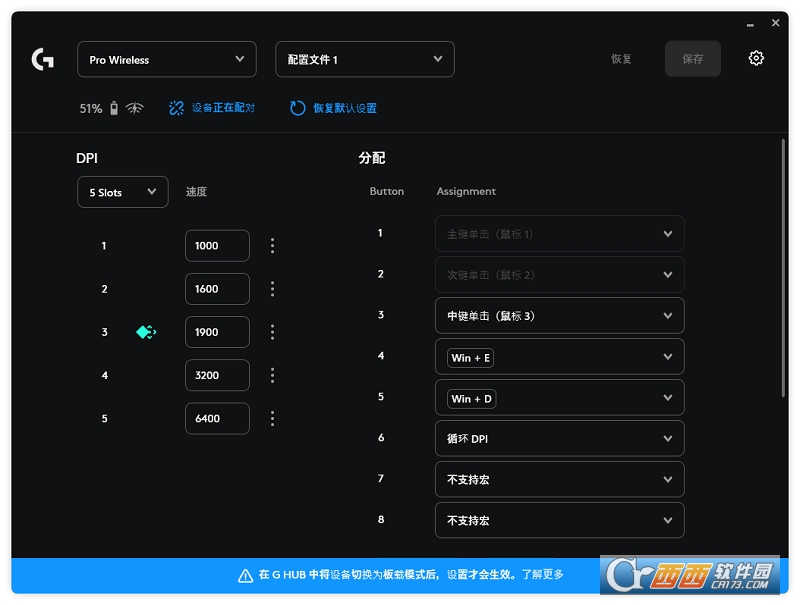Click the DPI slot 4 value field 3200
800x605 pixels.
click(x=217, y=375)
